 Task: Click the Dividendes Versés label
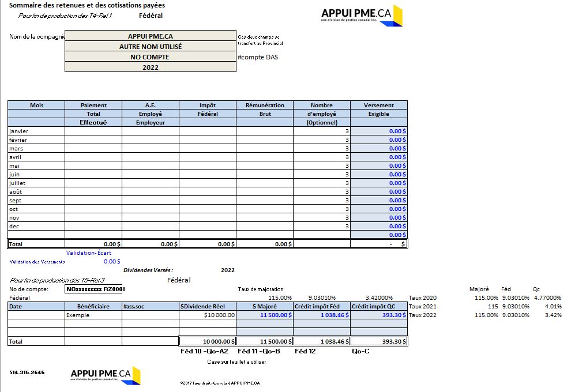coord(148,270)
